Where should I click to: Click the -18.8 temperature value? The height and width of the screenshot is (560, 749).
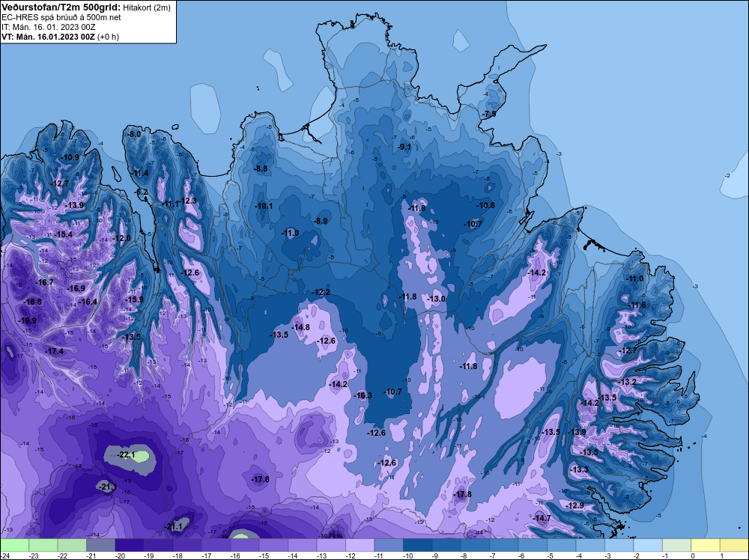coord(33,302)
